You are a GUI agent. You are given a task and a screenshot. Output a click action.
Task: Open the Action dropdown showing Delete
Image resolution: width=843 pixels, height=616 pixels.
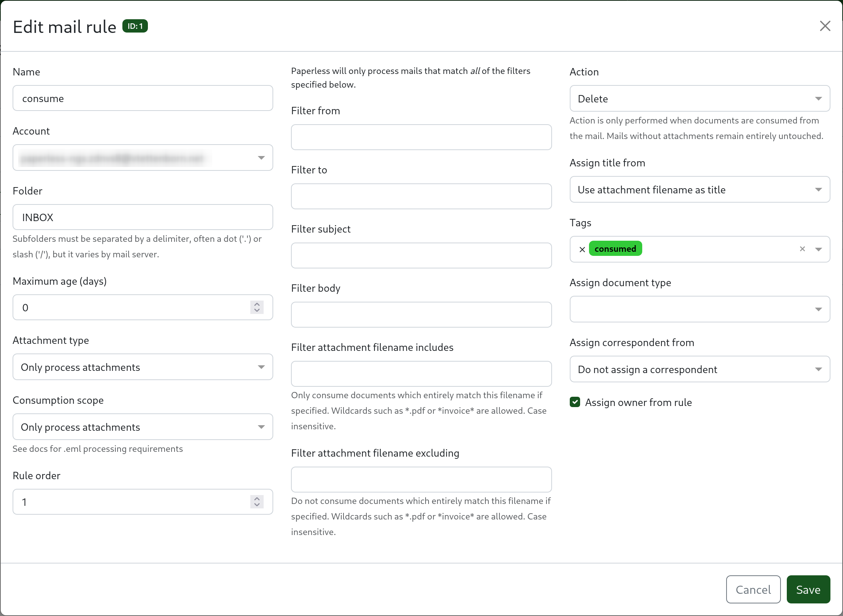(700, 98)
